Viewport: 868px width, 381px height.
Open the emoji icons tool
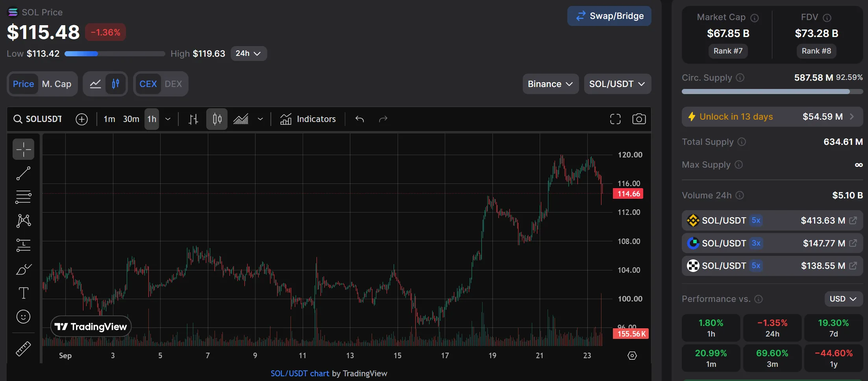pos(23,316)
